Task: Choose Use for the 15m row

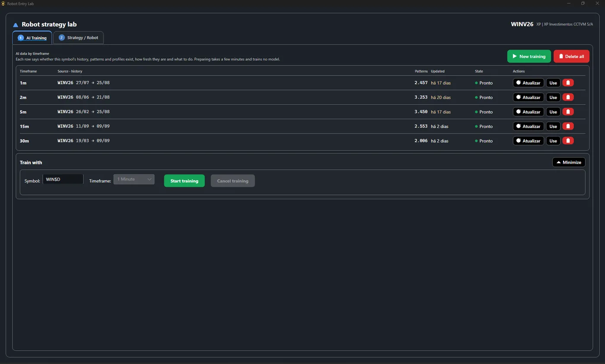Action: [553, 126]
